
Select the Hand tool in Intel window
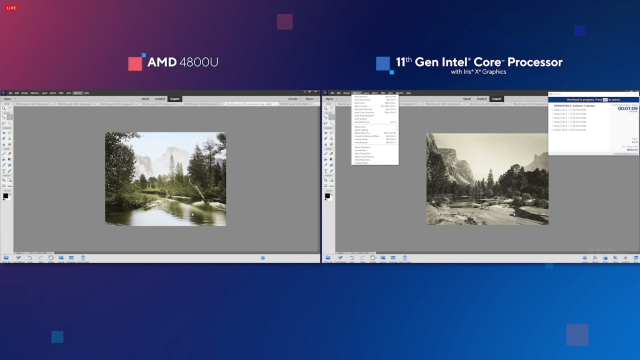pyautogui.click(x=331, y=108)
